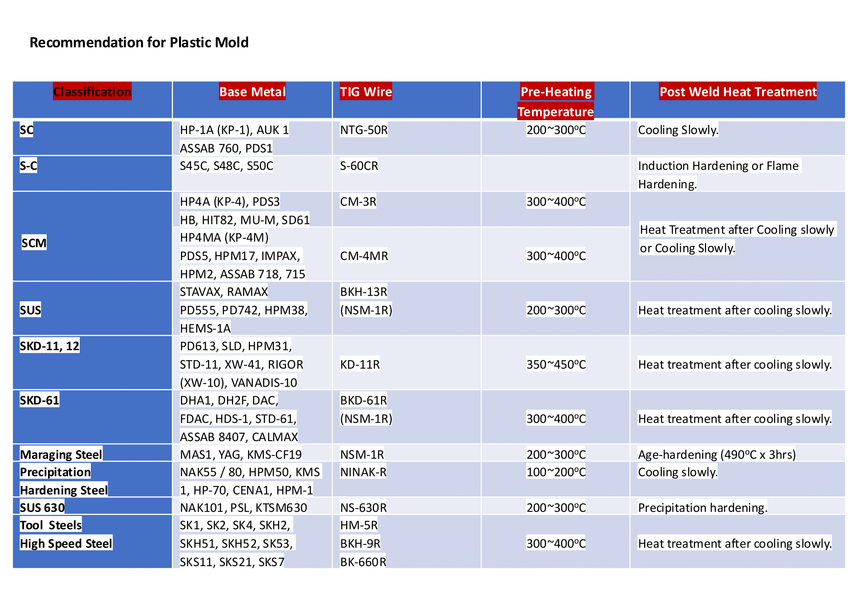Click 'Cooling slowly.' in the NINAK-R row
Image resolution: width=868 pixels, height=601 pixels.
coord(677,472)
